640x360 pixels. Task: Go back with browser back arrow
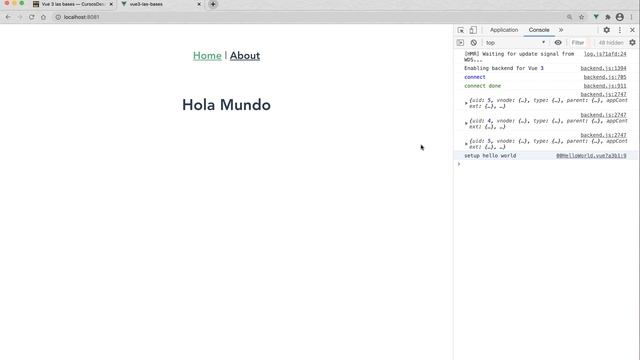8,17
